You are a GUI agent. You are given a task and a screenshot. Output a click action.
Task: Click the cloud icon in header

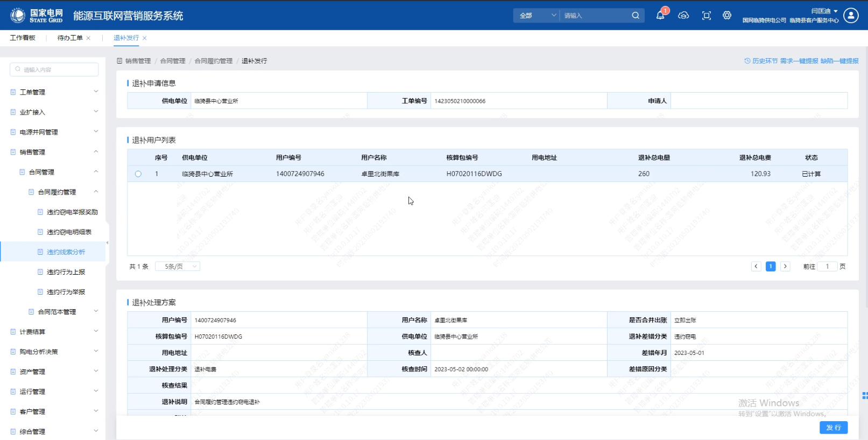tap(683, 16)
